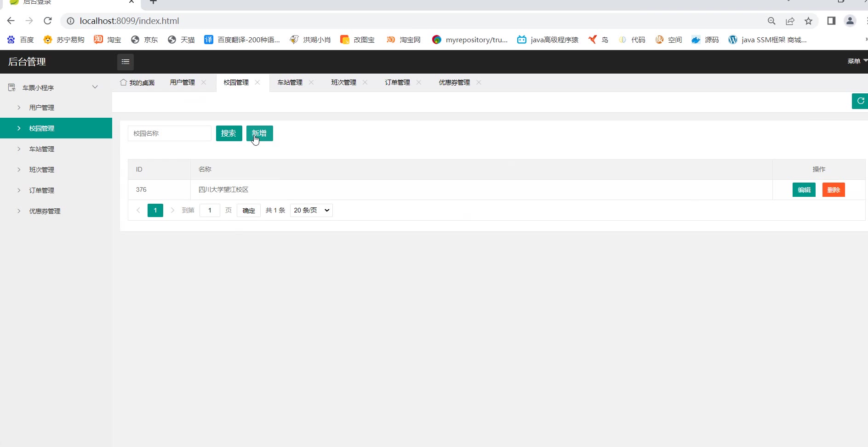Switch to 订单管理 tab

[x=398, y=83]
